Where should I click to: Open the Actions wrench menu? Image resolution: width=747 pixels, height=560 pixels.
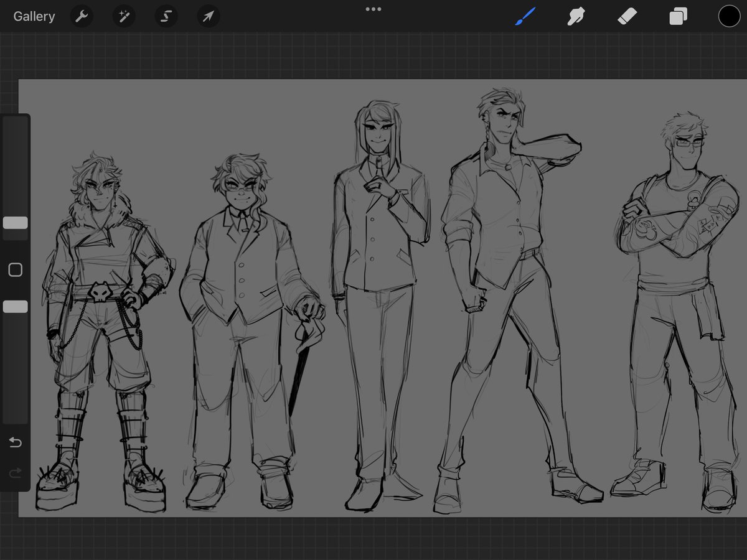tap(82, 16)
